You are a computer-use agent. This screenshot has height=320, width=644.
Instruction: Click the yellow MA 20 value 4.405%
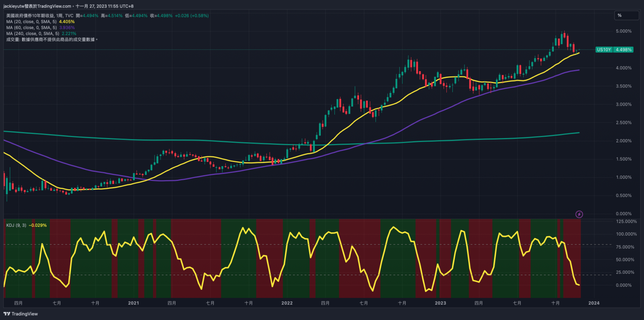tap(67, 22)
